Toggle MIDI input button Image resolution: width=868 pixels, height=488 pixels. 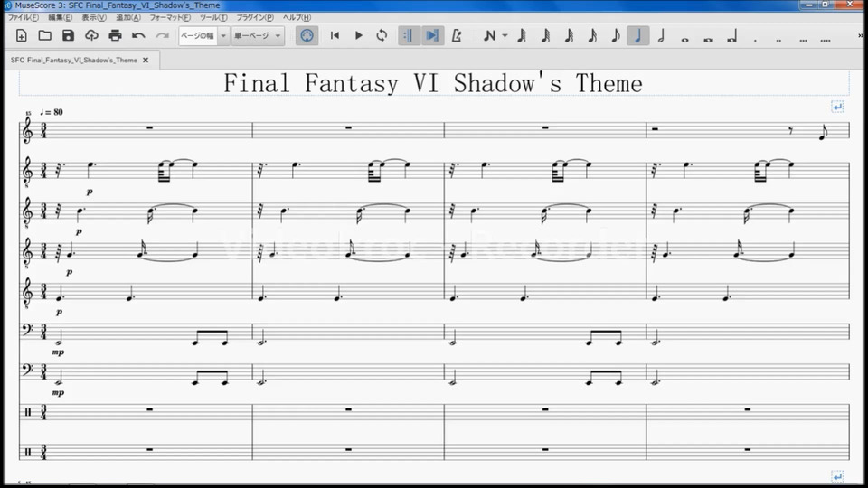(x=307, y=36)
